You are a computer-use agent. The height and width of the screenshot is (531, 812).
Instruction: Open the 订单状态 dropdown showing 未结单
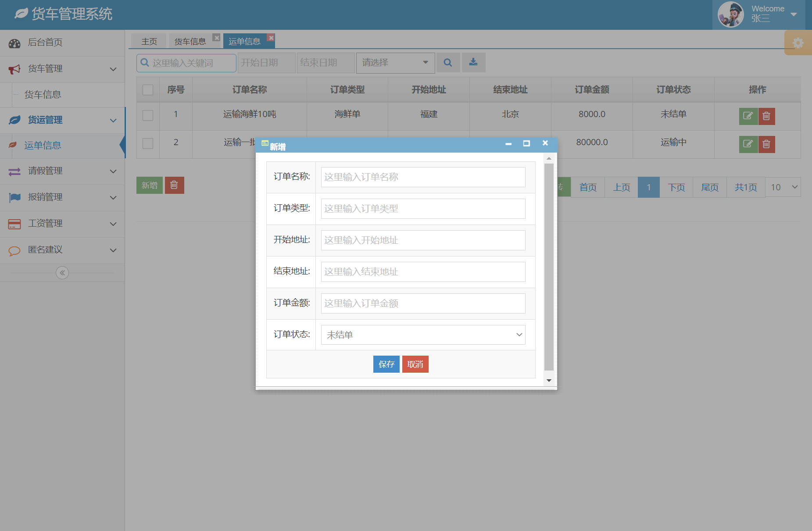click(x=422, y=334)
